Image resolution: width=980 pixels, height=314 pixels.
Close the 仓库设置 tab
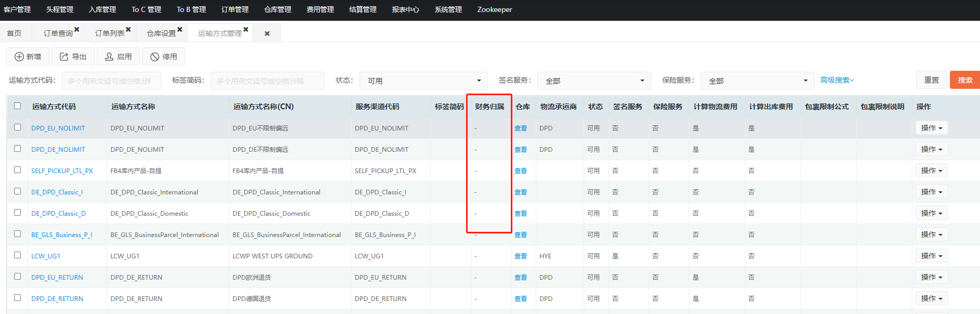tap(180, 30)
